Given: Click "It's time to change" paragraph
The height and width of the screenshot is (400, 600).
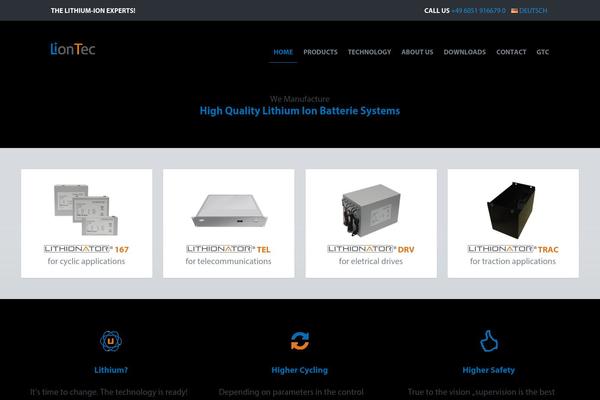Looking at the screenshot, I should coord(109,392).
